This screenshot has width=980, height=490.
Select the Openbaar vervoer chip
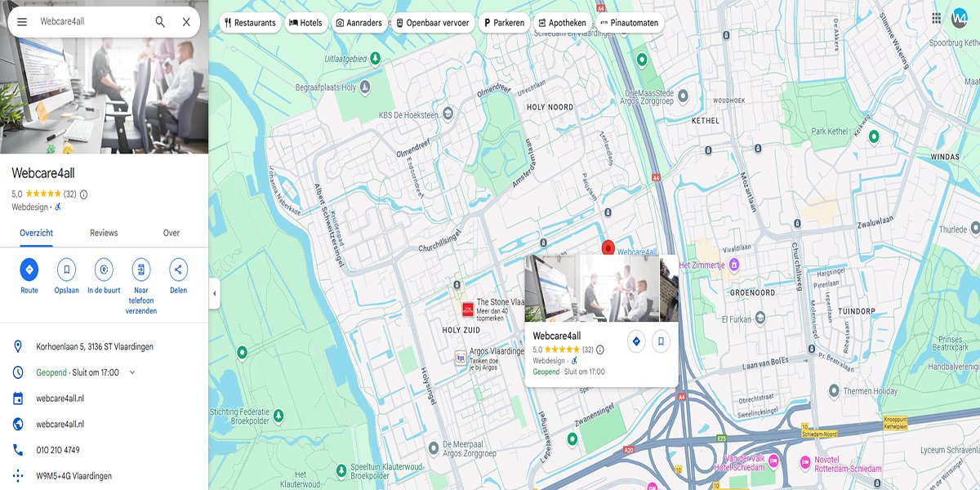[x=432, y=23]
